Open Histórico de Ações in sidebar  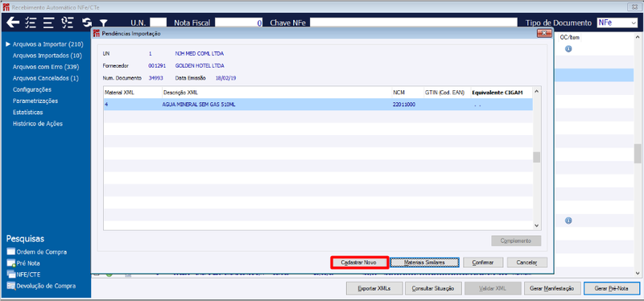(38, 124)
